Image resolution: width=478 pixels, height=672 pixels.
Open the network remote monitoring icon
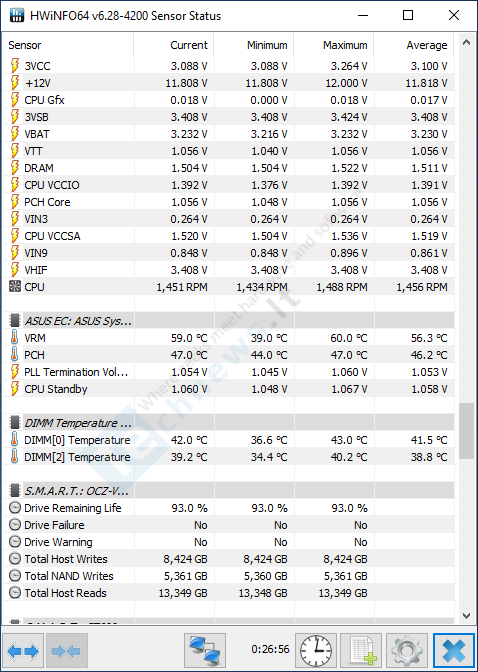pyautogui.click(x=204, y=651)
